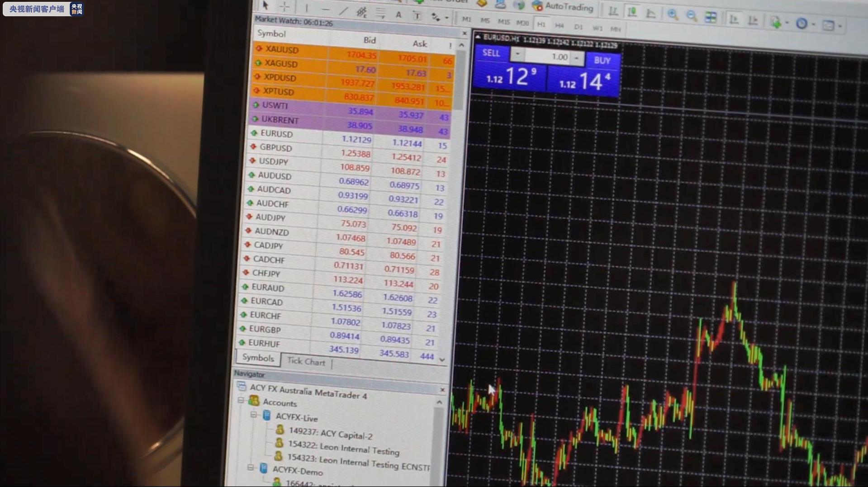Collapse the Accounts tree node

click(x=241, y=400)
